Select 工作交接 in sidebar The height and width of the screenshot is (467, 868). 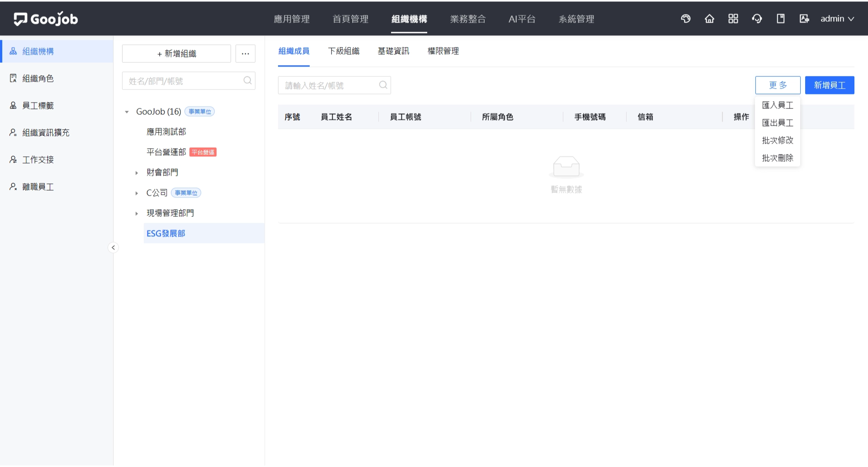pos(57,159)
